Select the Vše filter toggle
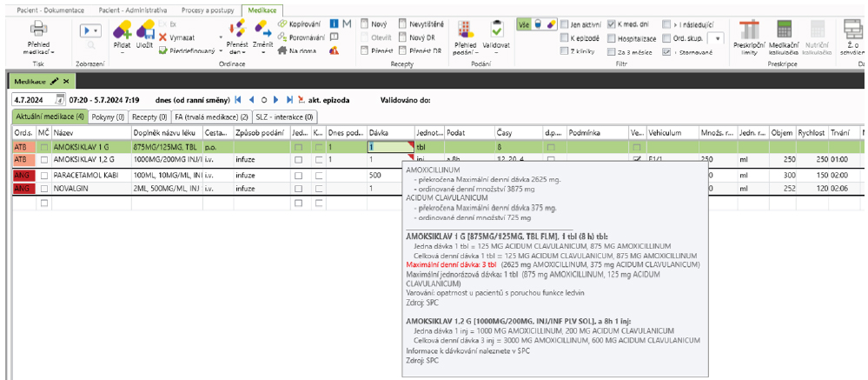This screenshot has width=868, height=380. pyautogui.click(x=522, y=24)
